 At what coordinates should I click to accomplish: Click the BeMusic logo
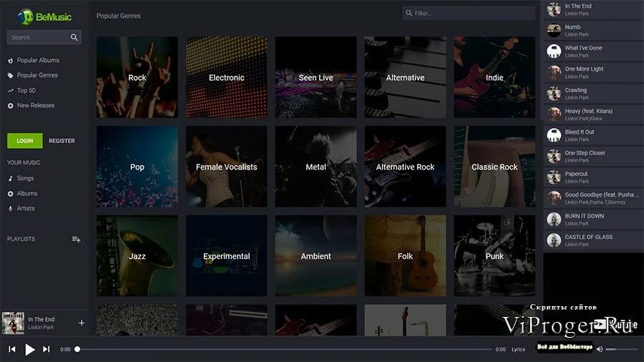pos(44,17)
